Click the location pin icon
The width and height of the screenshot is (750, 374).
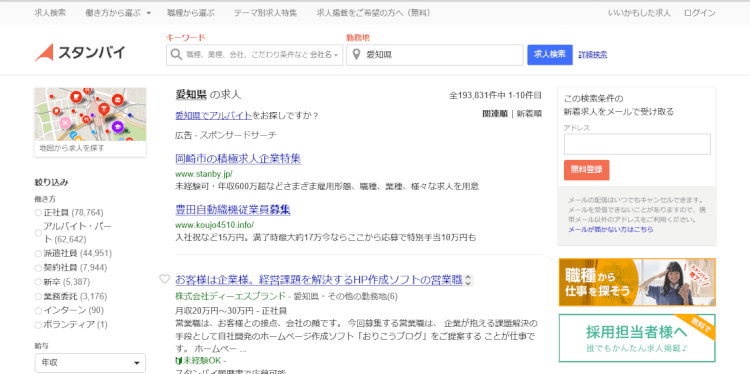click(356, 55)
